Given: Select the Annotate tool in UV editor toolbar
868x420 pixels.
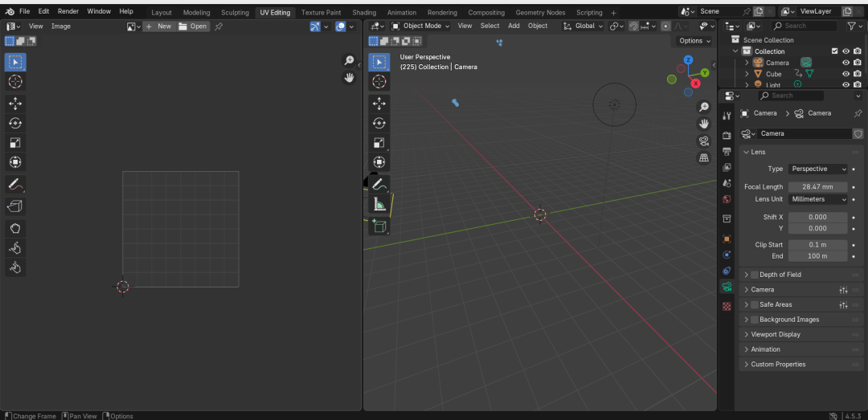Looking at the screenshot, I should (15, 184).
